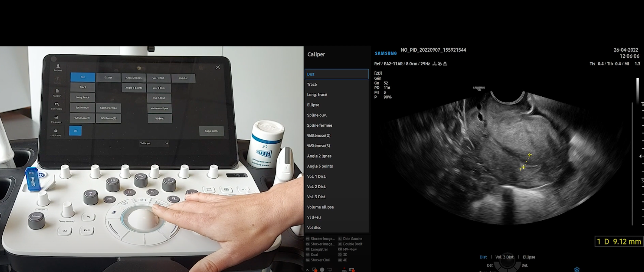Tap Angle 2 lignes on the touchscreen
The image size is (644, 272).
click(x=134, y=78)
